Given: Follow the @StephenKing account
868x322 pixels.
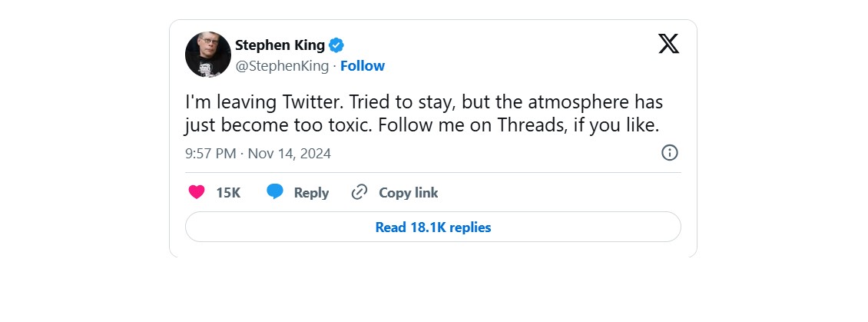Looking at the screenshot, I should coord(363,66).
